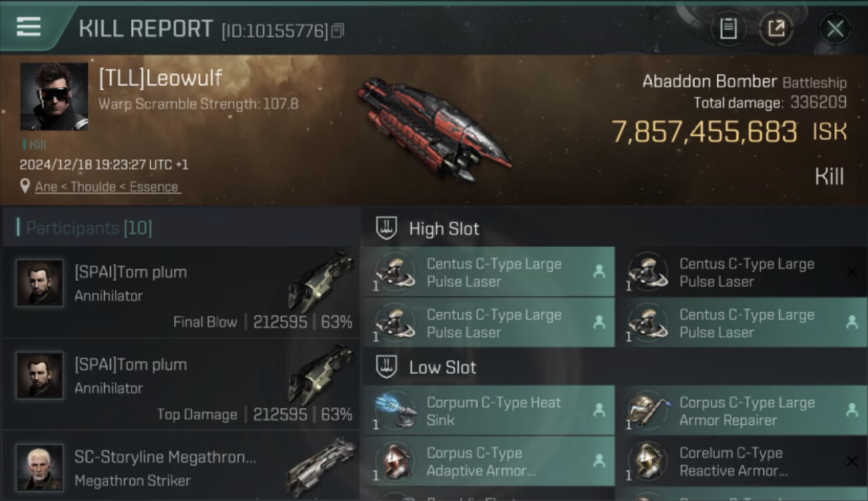This screenshot has height=501, width=868.
Task: Click the clipboard notes icon
Action: pyautogui.click(x=728, y=29)
